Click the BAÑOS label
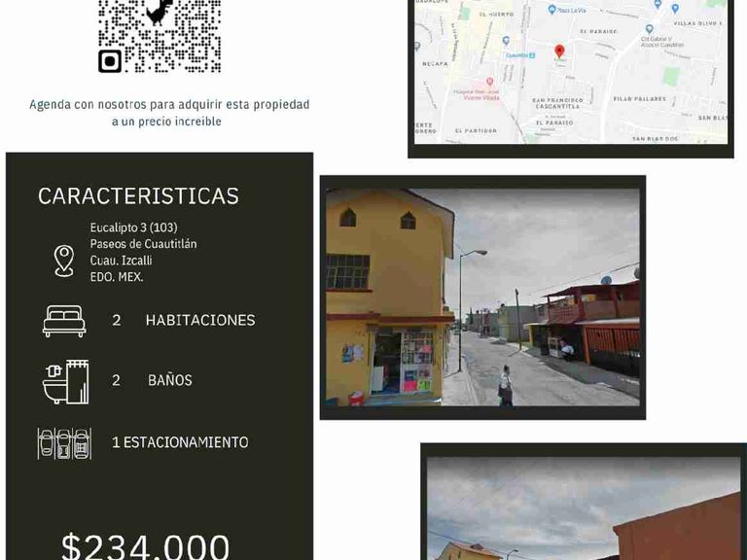The width and height of the screenshot is (747, 560). 170,380
